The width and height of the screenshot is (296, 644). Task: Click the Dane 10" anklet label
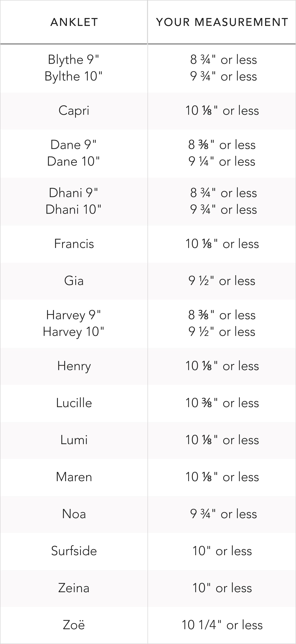[x=73, y=161]
